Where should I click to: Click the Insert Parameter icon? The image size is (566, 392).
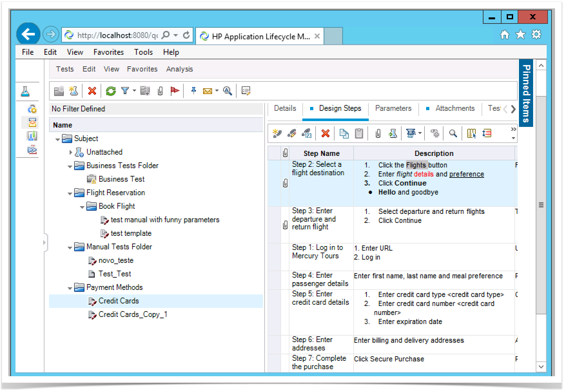coord(434,133)
